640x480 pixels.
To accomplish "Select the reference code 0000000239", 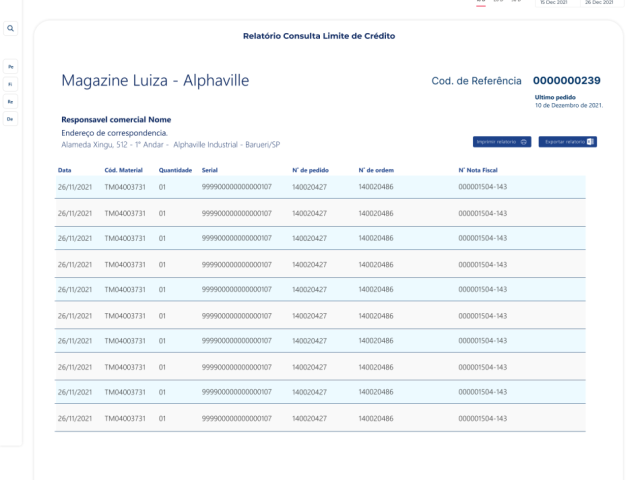I will pos(567,80).
